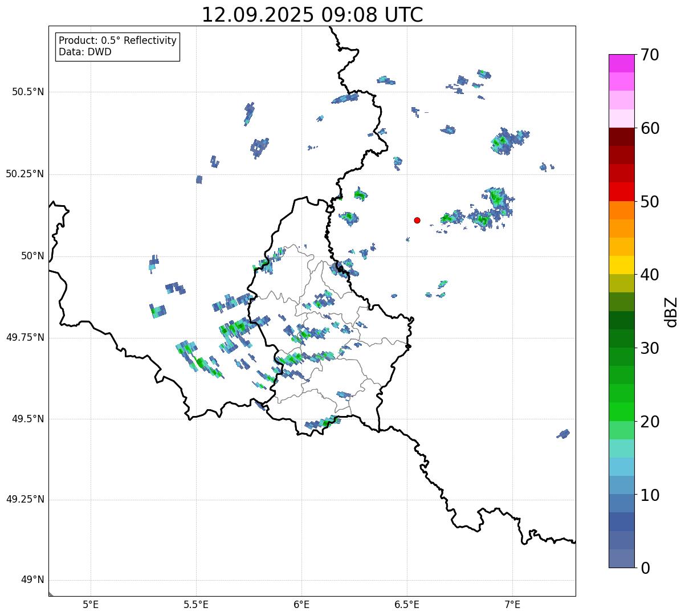Viewport: 685px width, 616px height.
Task: Click the 70 tick label on colorbar
Action: 650,55
